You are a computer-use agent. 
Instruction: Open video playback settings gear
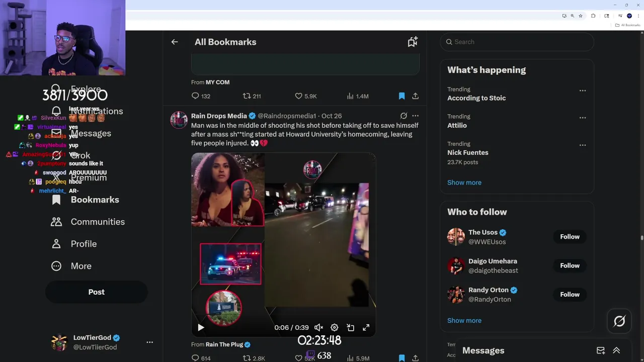(334, 327)
